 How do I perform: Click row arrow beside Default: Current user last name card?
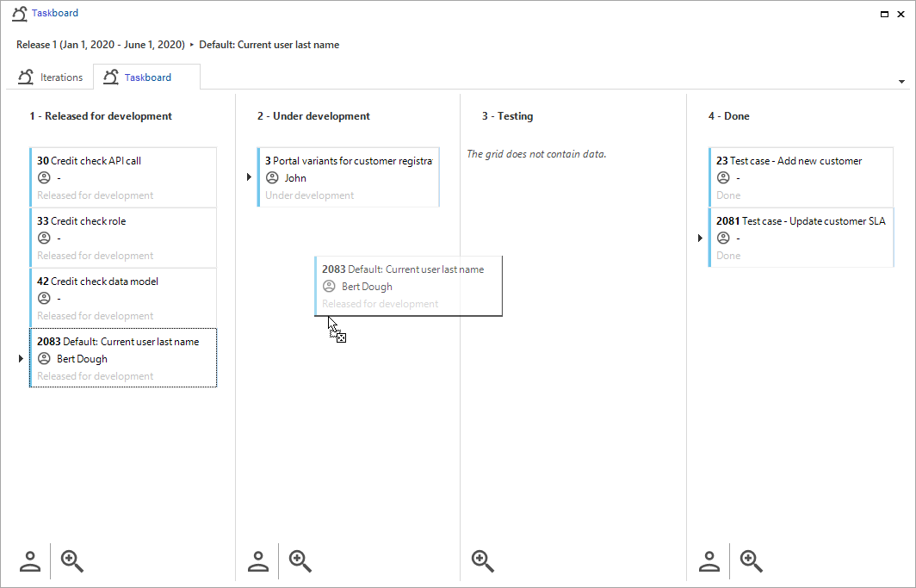tap(21, 358)
